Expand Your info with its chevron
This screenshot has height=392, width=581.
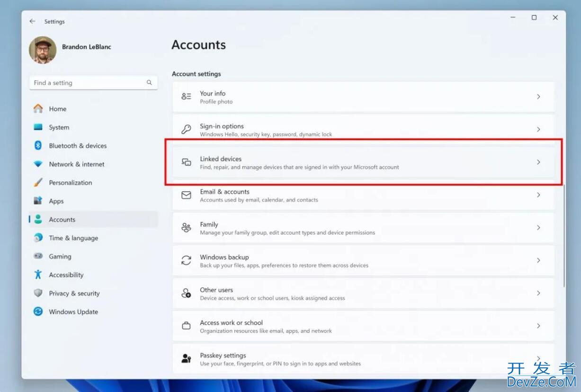point(538,97)
